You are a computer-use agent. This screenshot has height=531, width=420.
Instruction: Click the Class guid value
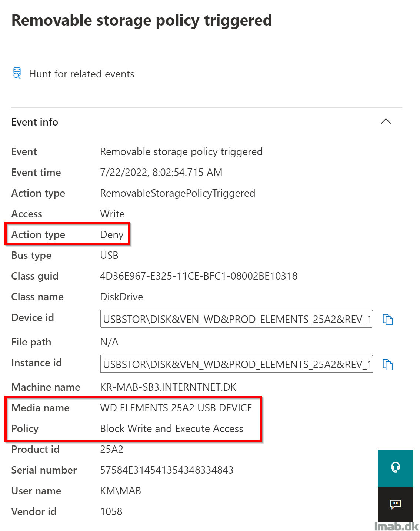199,276
